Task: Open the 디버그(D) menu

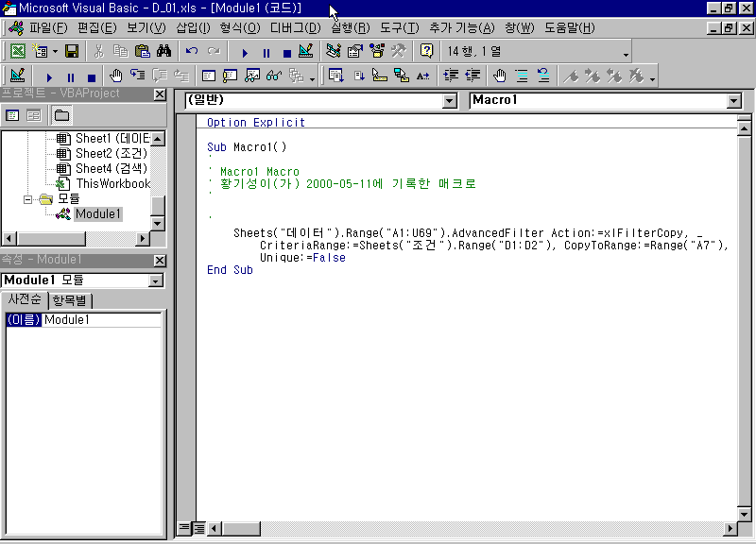Action: pos(295,28)
